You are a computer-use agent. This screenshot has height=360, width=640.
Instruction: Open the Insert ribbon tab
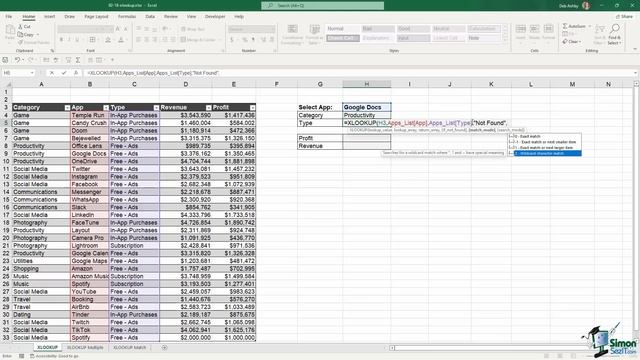click(49, 17)
